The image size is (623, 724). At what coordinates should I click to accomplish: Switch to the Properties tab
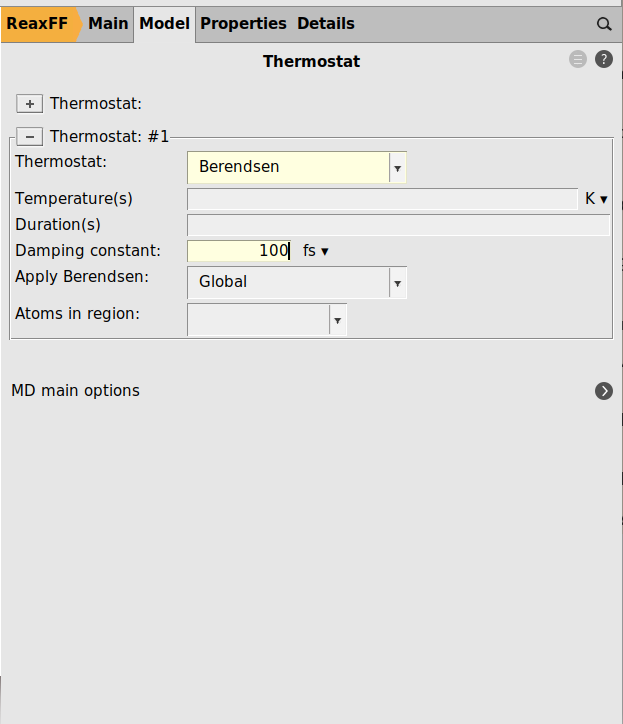click(243, 24)
